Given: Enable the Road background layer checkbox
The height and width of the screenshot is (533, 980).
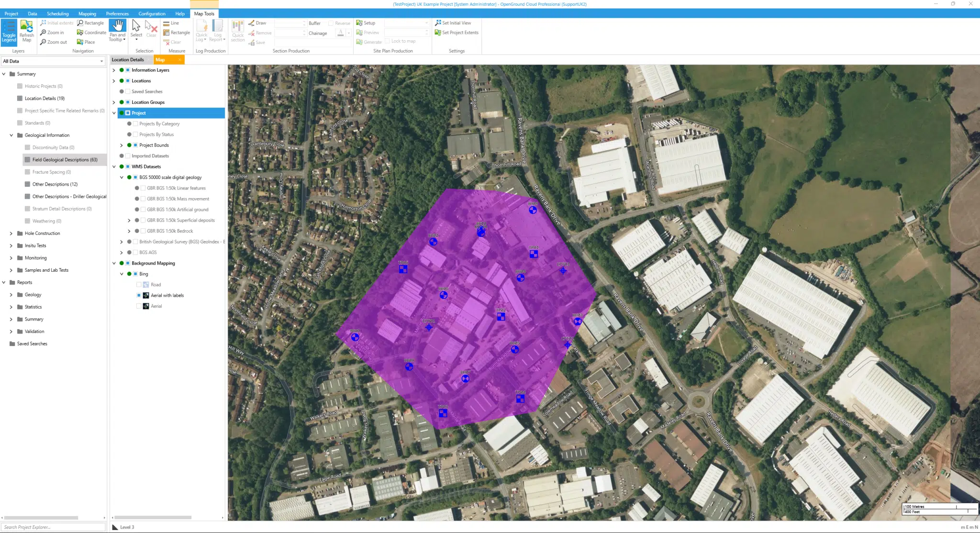Looking at the screenshot, I should [x=139, y=285].
